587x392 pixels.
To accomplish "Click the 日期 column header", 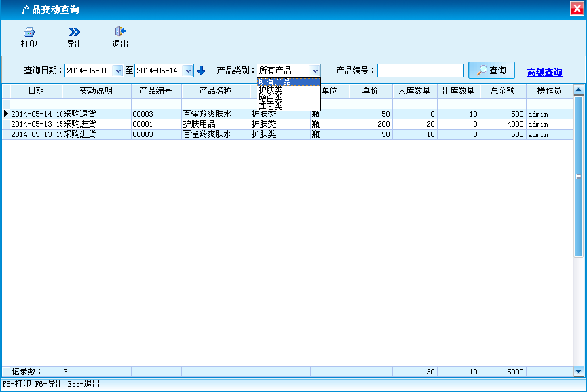I will (36, 90).
